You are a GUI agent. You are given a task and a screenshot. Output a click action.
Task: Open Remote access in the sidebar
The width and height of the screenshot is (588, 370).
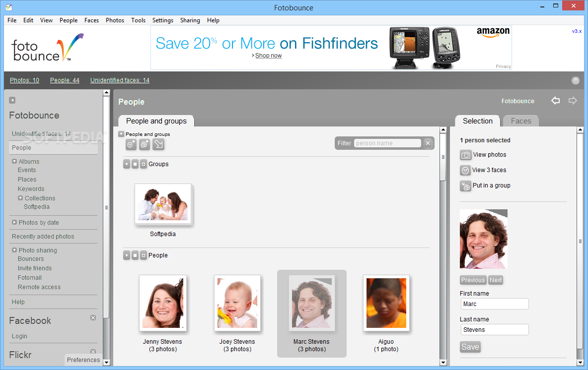[x=39, y=287]
